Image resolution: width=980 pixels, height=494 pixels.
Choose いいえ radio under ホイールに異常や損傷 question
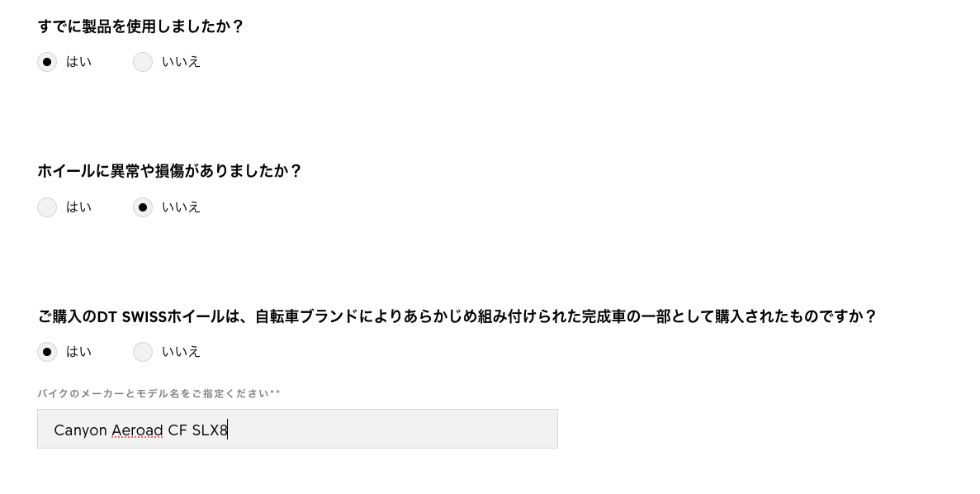click(143, 207)
